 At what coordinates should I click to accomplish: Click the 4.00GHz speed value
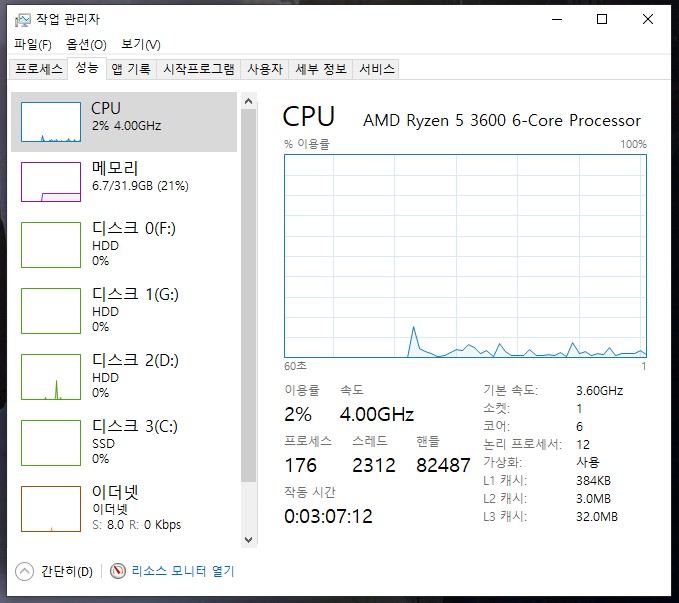point(377,414)
